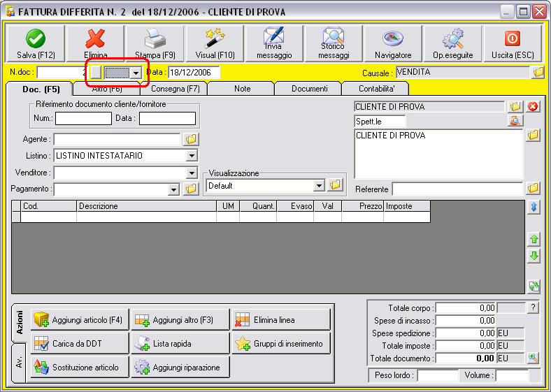The image size is (551, 392).
Task: Exit with Uscita (ESC)
Action: [x=513, y=43]
